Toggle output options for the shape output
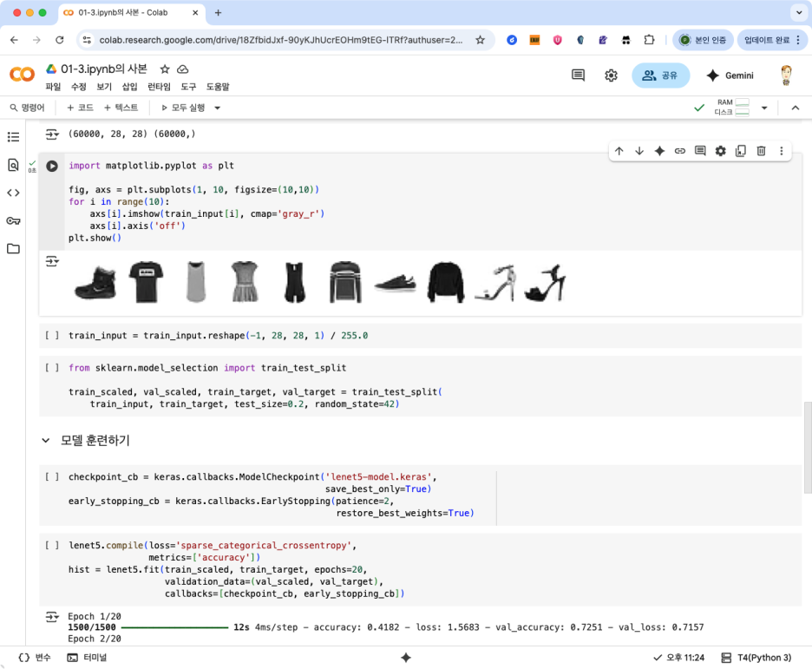812x669 pixels. 52,134
